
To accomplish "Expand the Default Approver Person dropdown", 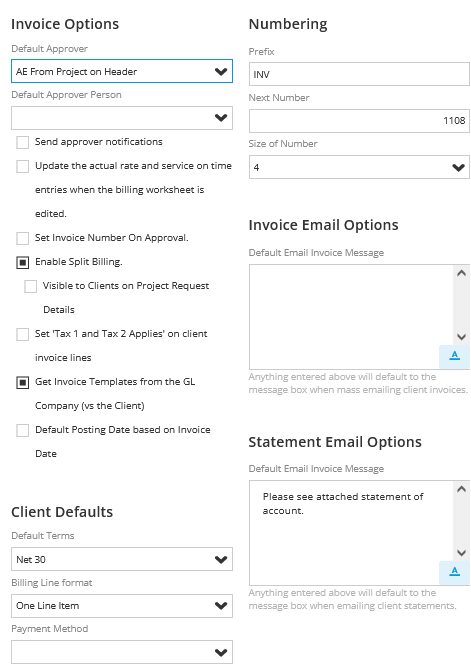I will point(122,118).
